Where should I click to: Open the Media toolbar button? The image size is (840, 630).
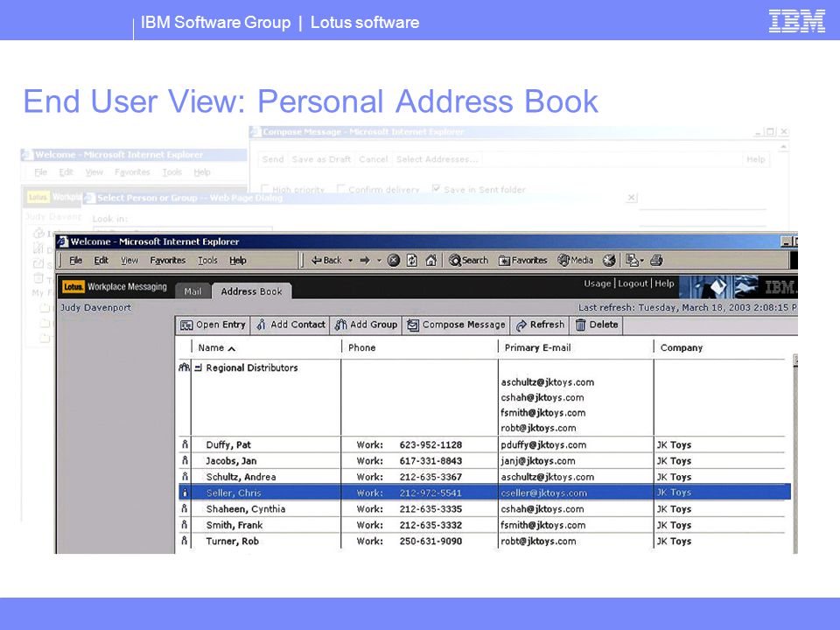point(576,261)
